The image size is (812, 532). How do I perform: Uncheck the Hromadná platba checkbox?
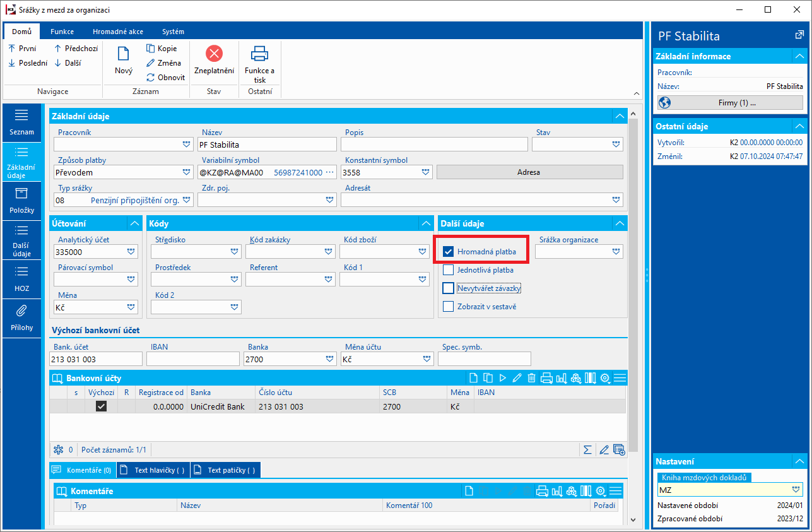(449, 252)
